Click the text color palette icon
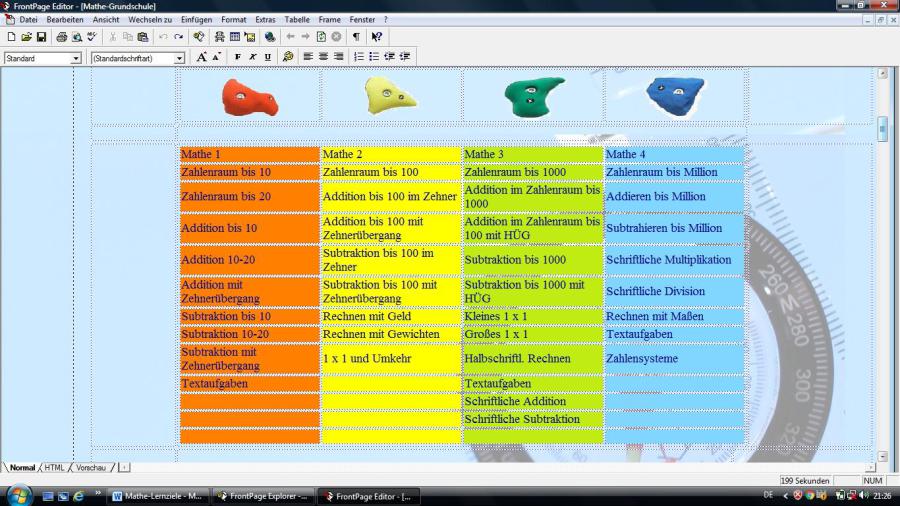Image resolution: width=900 pixels, height=506 pixels. 288,57
